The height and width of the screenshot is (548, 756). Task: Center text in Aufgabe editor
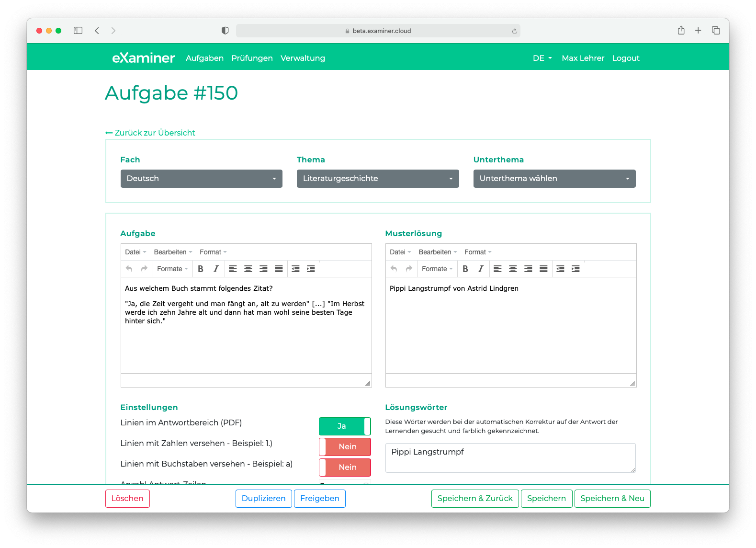(x=248, y=269)
